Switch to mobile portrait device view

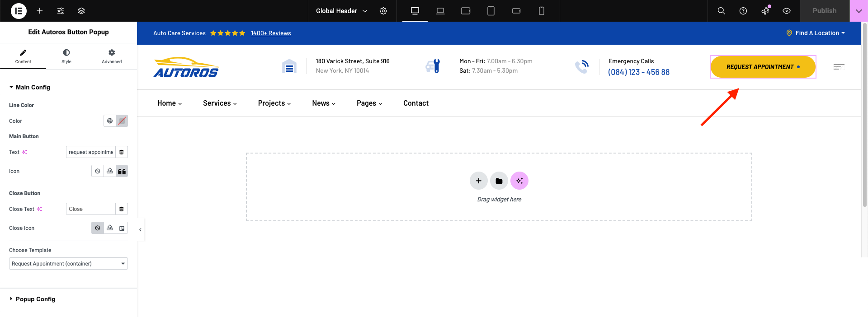542,11
